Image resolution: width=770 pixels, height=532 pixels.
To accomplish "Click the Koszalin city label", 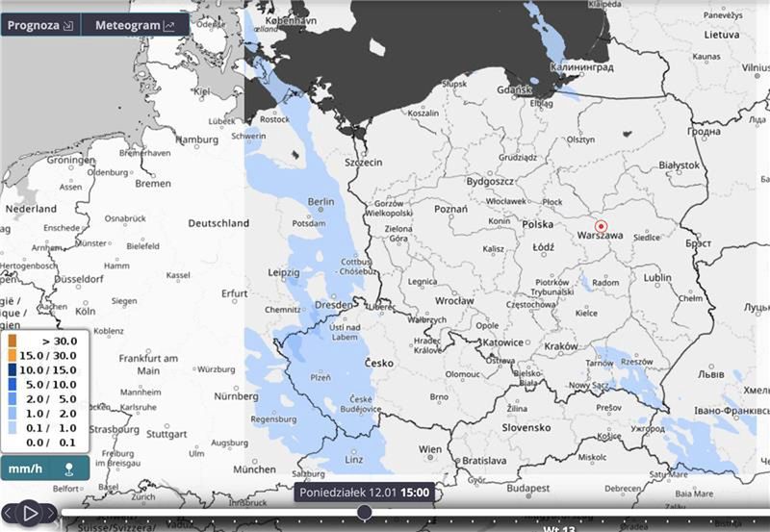I will pyautogui.click(x=423, y=114).
